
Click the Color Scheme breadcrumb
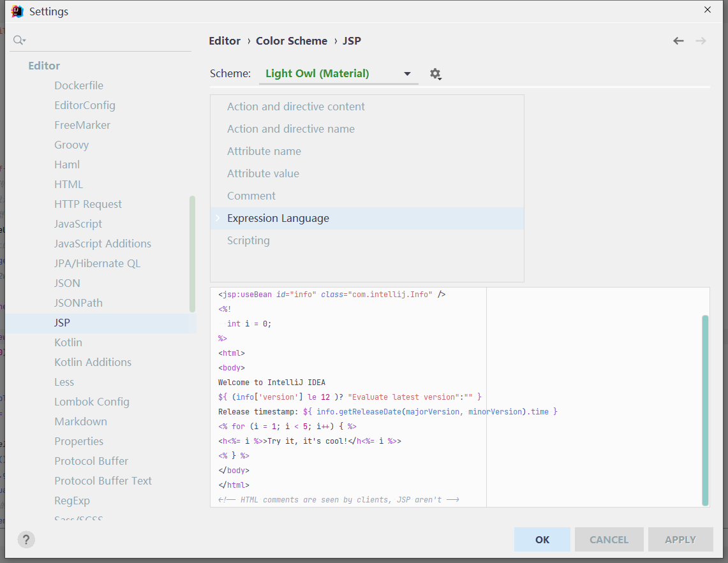[x=292, y=41]
